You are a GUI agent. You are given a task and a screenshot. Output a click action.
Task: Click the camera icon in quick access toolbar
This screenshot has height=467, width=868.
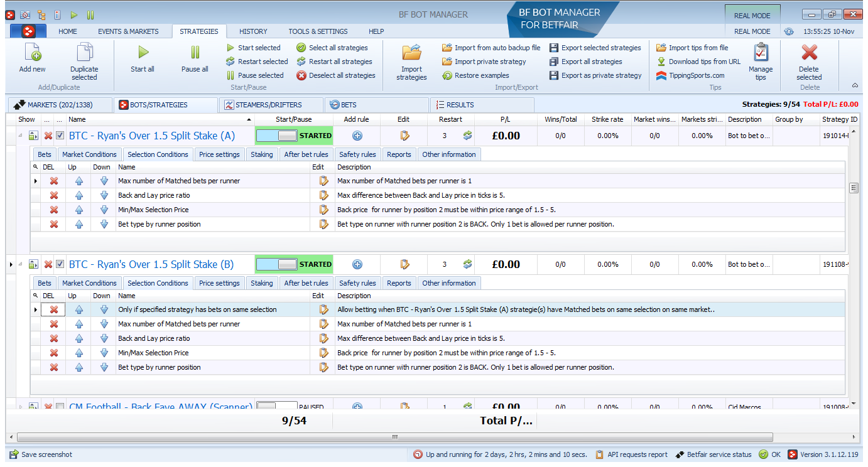click(x=25, y=14)
